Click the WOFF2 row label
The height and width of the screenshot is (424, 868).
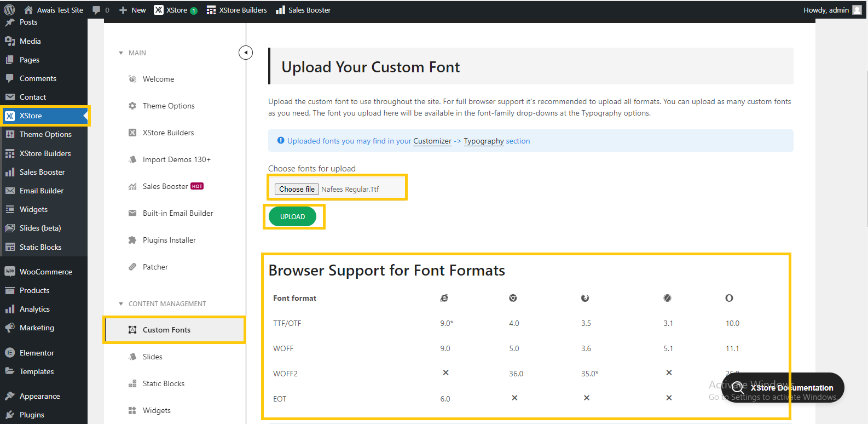click(x=285, y=374)
